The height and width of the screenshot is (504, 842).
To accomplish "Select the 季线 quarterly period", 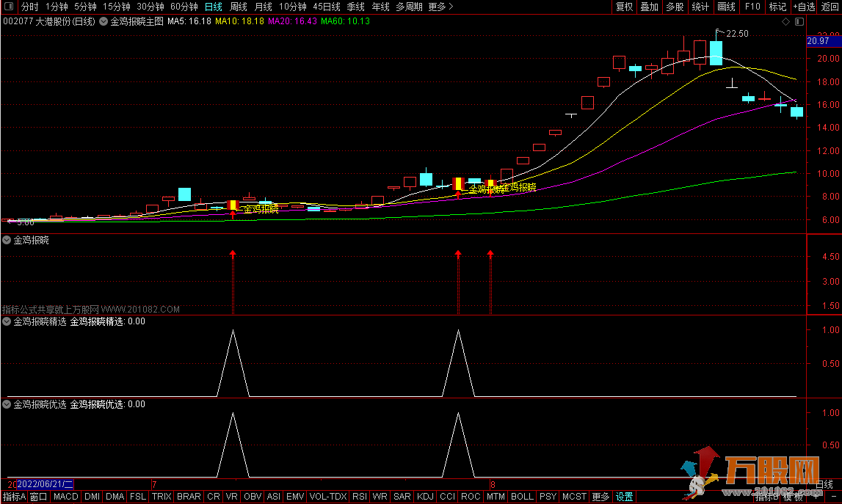I will click(x=355, y=7).
